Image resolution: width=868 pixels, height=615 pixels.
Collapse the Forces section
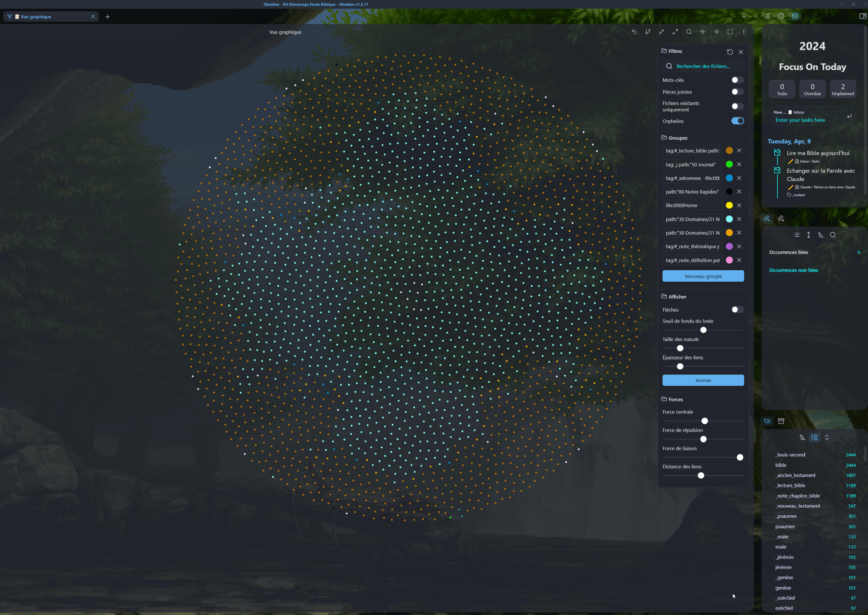pos(675,399)
